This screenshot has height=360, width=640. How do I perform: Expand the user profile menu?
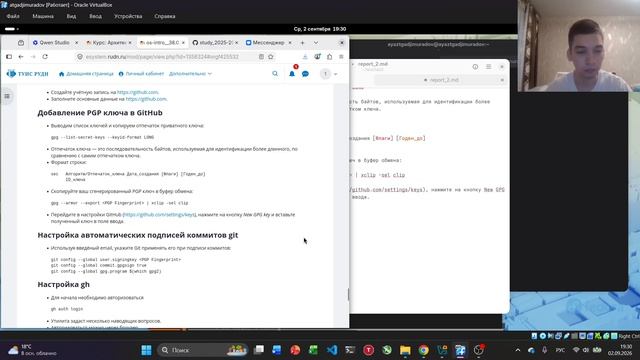point(329,74)
